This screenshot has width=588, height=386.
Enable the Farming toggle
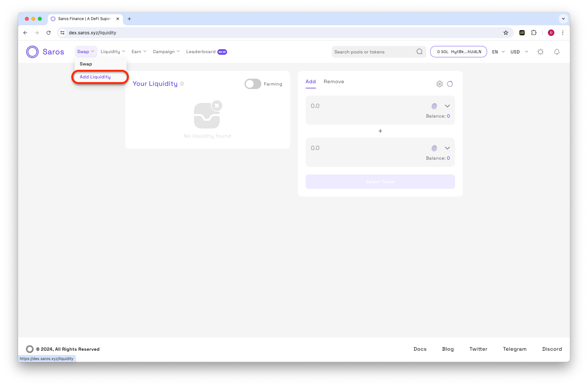point(253,84)
